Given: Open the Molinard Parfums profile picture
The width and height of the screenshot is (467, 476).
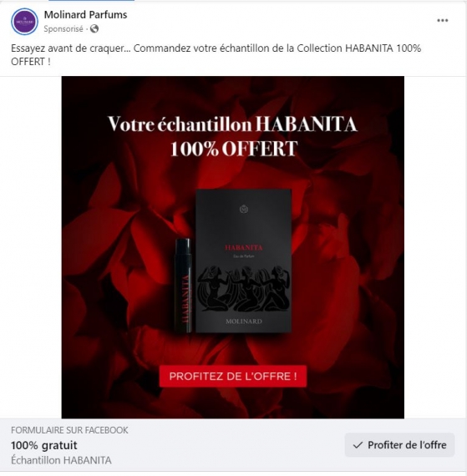Looking at the screenshot, I should click(24, 22).
